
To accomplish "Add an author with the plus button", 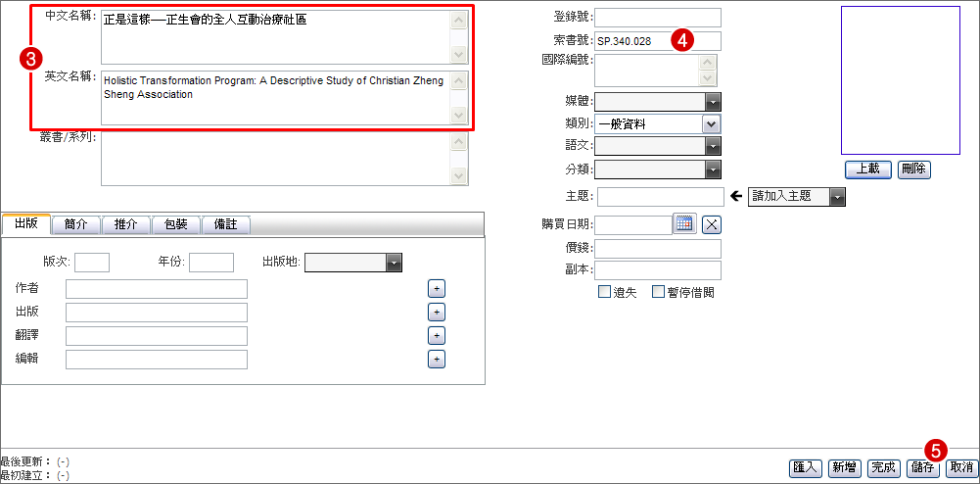I will [x=437, y=289].
